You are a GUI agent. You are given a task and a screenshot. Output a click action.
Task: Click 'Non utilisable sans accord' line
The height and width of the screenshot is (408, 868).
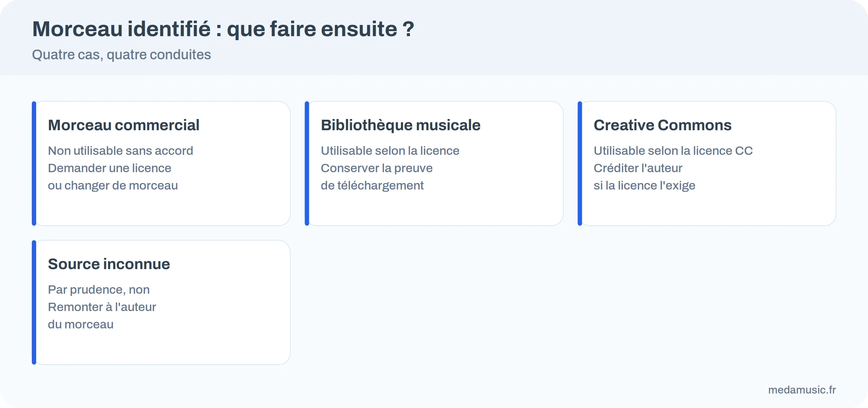click(x=121, y=150)
